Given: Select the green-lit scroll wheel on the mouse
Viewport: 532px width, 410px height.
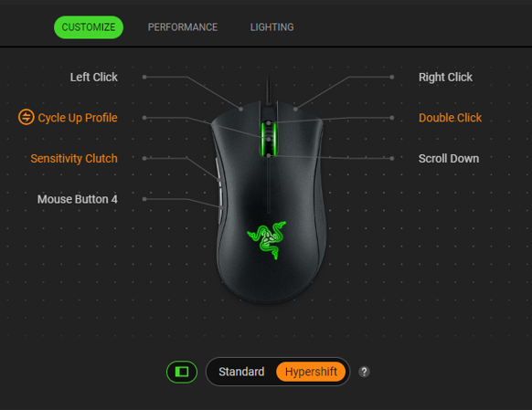Looking at the screenshot, I should 269,140.
